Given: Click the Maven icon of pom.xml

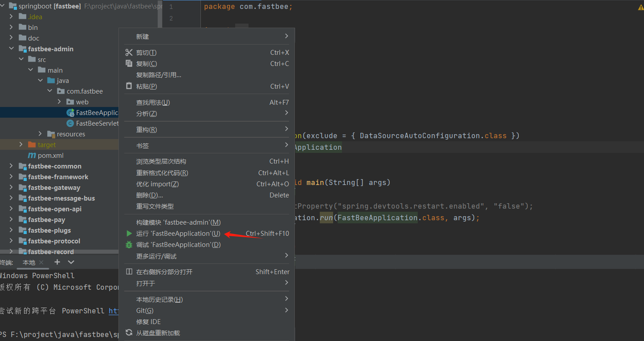Looking at the screenshot, I should (32, 156).
